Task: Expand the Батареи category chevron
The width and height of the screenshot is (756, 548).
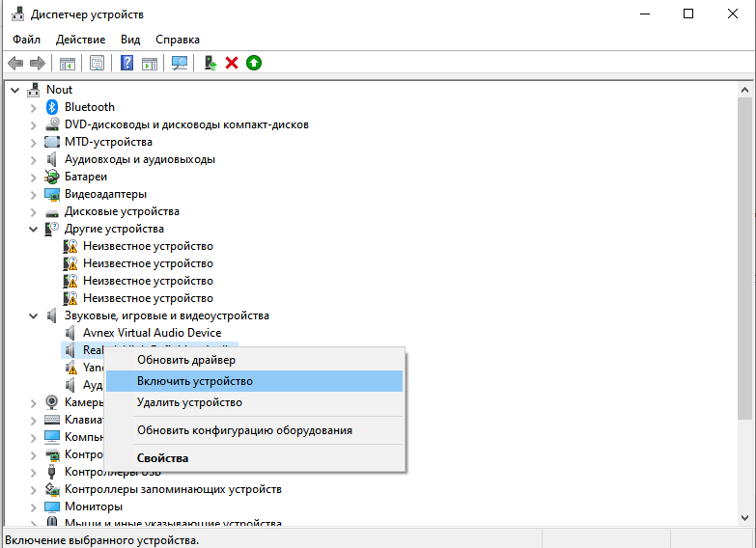Action: (33, 178)
